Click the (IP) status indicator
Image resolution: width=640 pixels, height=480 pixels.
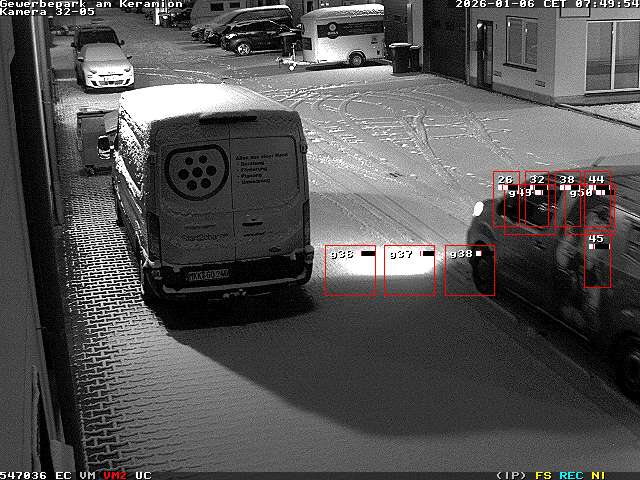pos(511,475)
